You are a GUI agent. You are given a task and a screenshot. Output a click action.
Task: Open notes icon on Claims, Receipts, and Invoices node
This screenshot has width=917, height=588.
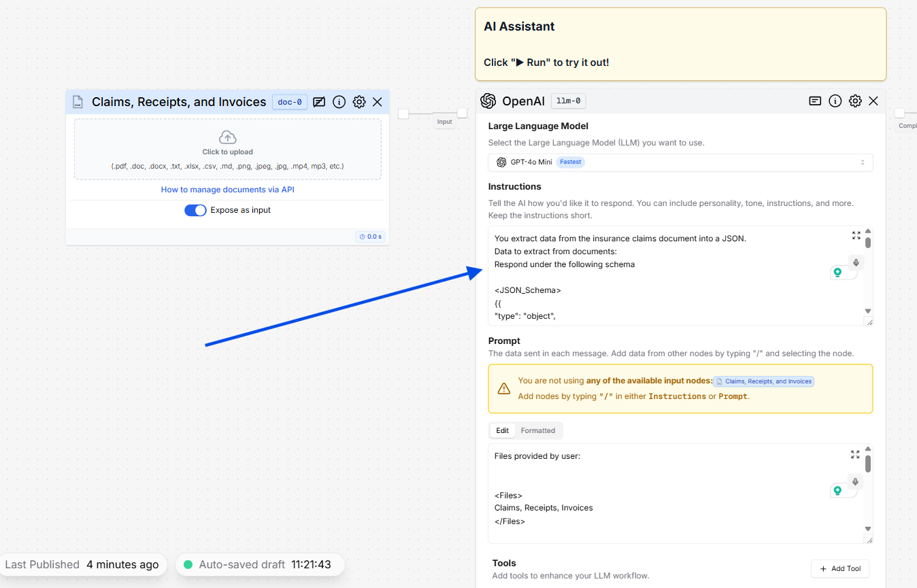point(319,102)
